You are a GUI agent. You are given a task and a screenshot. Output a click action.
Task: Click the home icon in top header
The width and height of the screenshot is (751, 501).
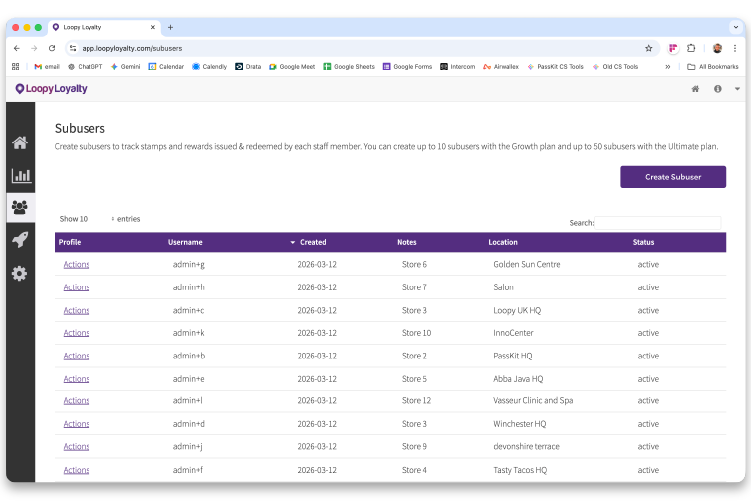click(695, 89)
